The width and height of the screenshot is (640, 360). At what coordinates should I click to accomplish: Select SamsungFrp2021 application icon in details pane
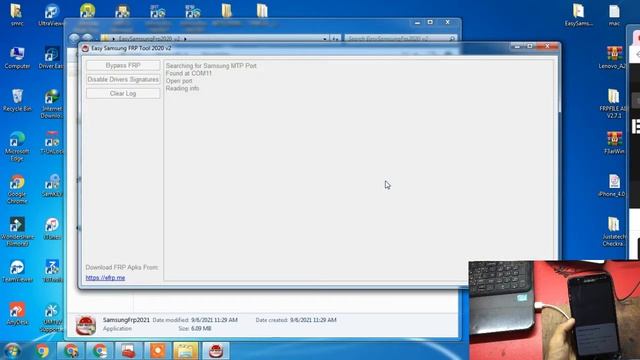pos(86,325)
